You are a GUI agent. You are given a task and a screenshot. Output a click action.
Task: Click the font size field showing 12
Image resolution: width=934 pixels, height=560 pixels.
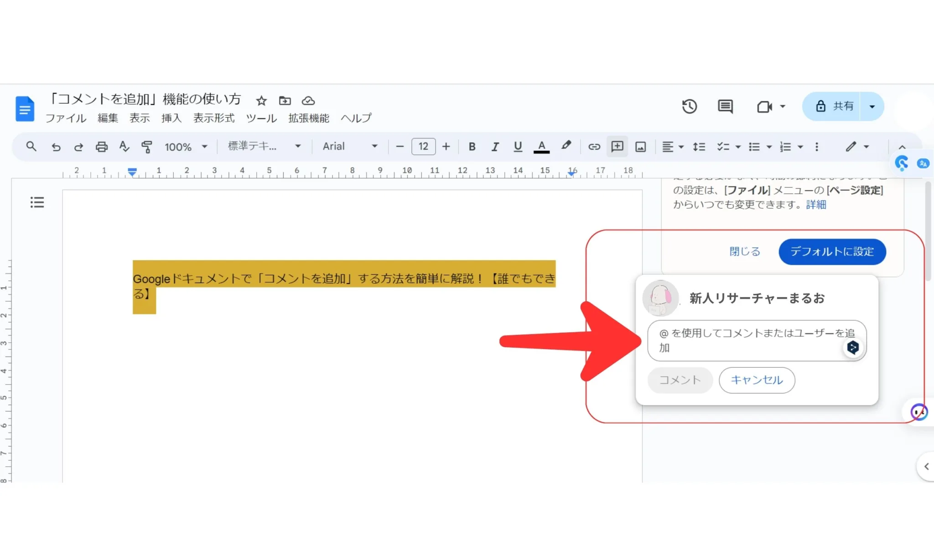pos(423,147)
